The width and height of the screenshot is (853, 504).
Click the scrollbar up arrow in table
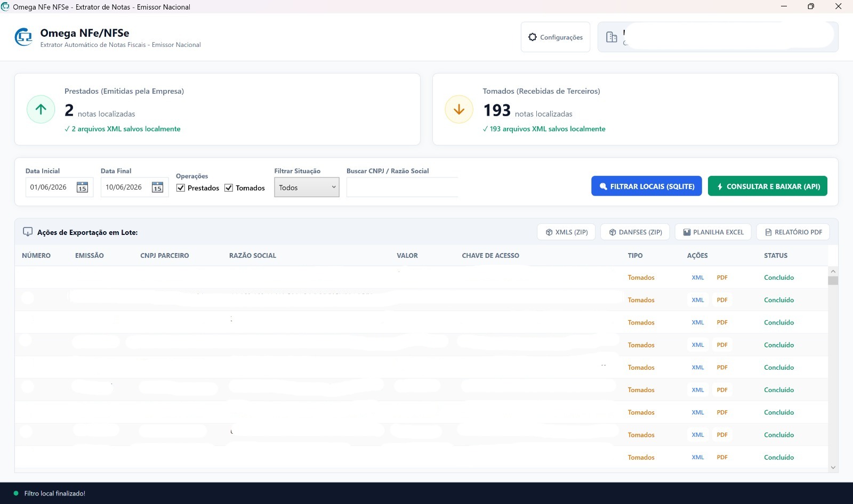tap(833, 271)
